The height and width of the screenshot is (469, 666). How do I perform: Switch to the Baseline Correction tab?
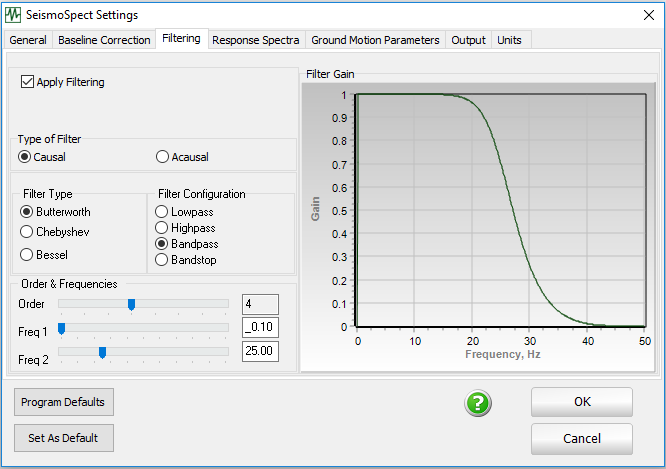(104, 40)
